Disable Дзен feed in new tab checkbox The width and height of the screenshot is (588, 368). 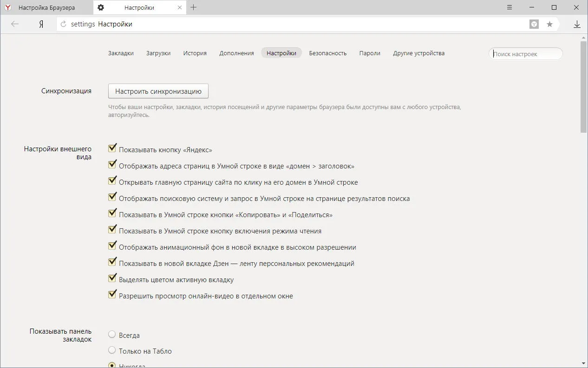click(x=112, y=262)
